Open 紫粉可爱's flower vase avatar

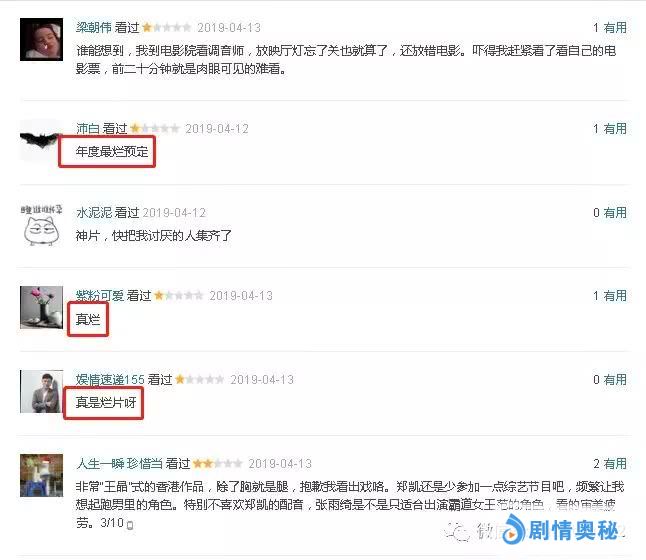point(41,307)
